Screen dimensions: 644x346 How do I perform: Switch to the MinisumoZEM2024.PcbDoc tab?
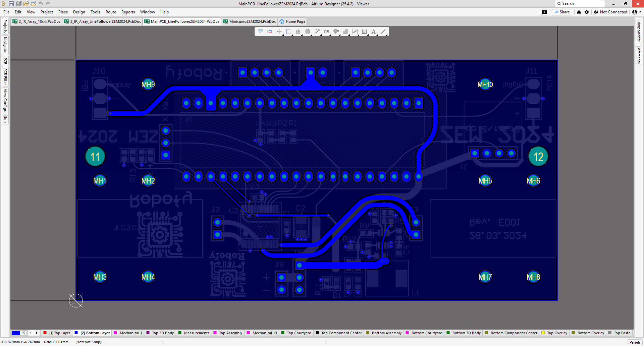[249, 21]
